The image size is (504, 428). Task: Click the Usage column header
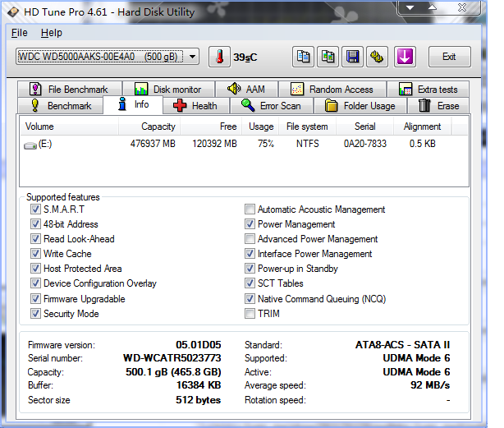point(260,127)
